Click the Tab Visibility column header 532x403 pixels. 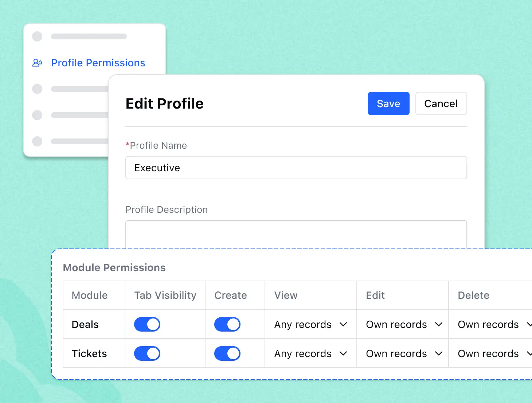click(165, 295)
